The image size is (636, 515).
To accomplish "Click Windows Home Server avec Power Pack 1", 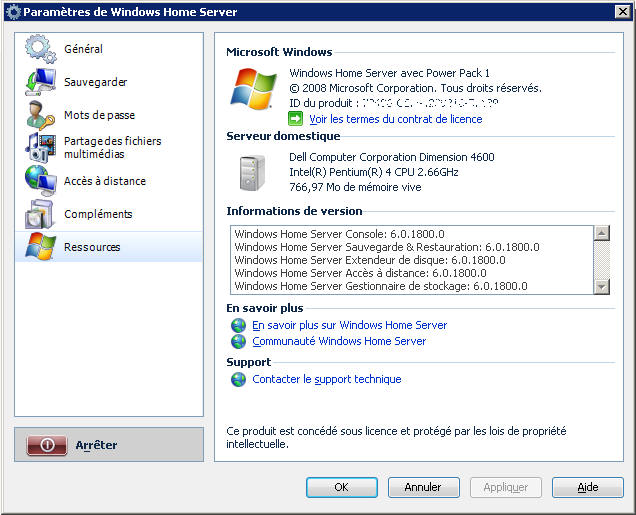I will coord(389,73).
